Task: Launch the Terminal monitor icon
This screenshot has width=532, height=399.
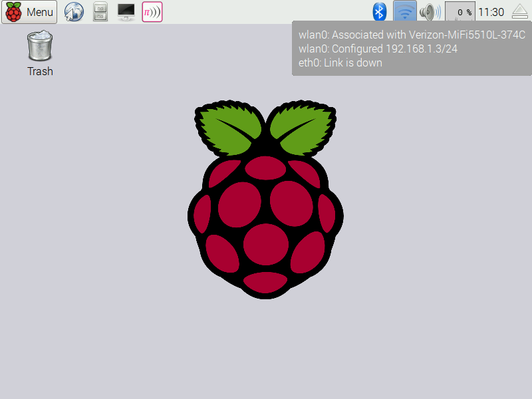Action: point(126,12)
